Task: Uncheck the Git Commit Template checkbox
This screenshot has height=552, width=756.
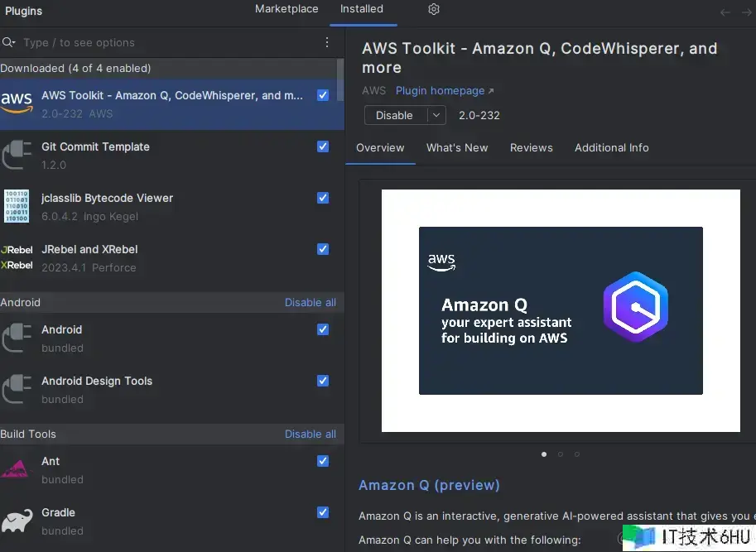Action: (323, 146)
